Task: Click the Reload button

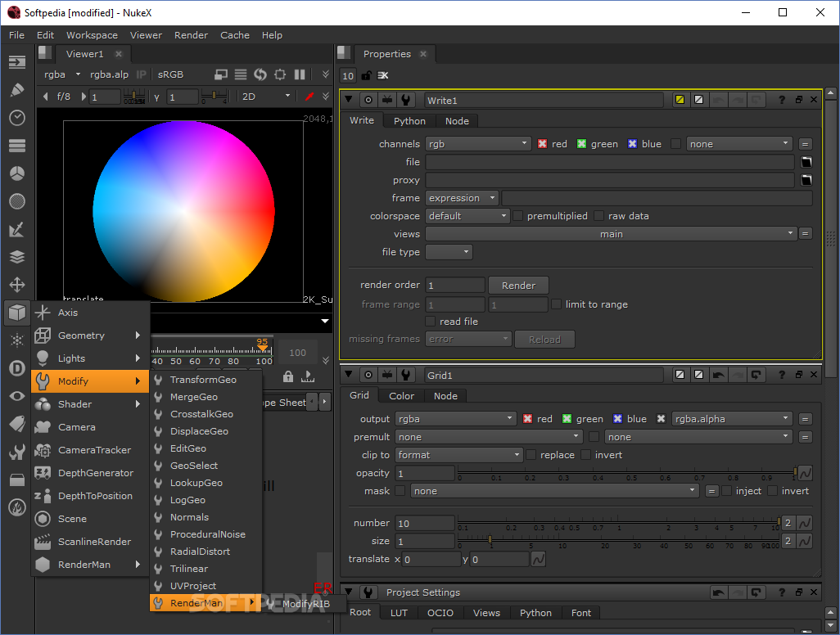Action: (x=544, y=340)
